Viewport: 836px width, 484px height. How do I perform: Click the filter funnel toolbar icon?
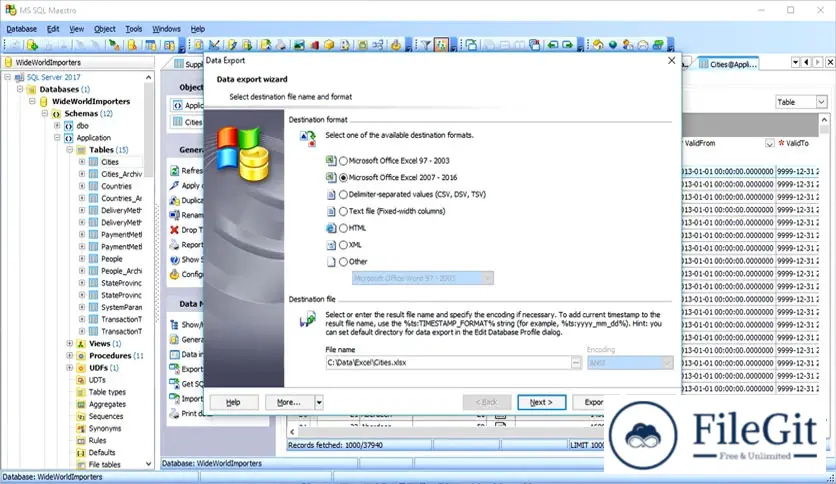pos(425,45)
